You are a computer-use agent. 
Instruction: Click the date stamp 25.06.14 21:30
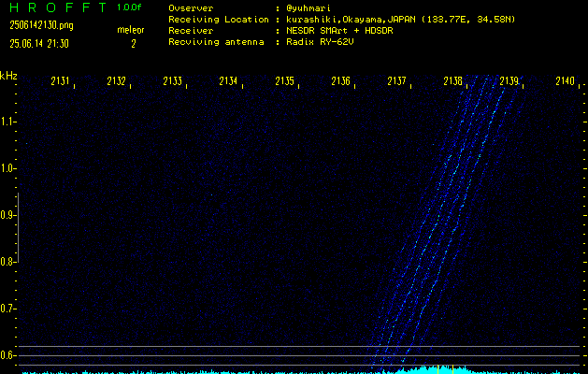click(x=39, y=44)
